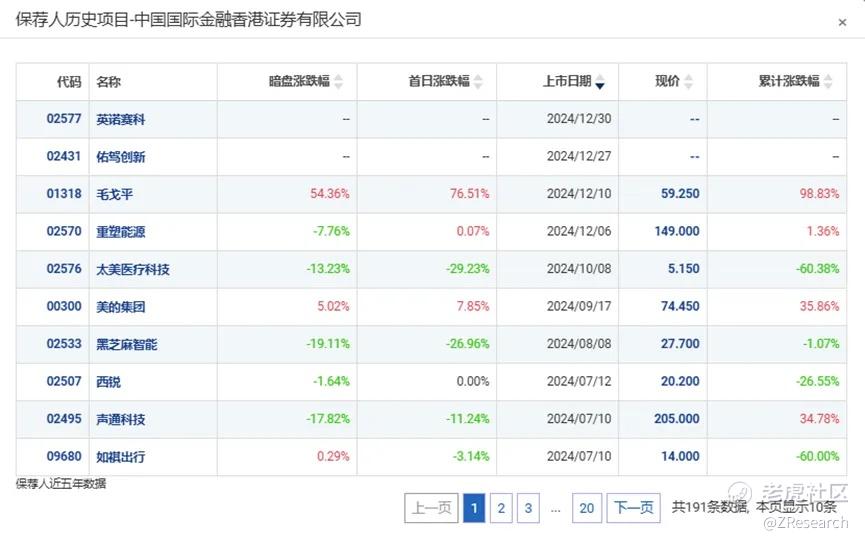Select first-day change 76.51%
865x543 pixels.
(469, 194)
